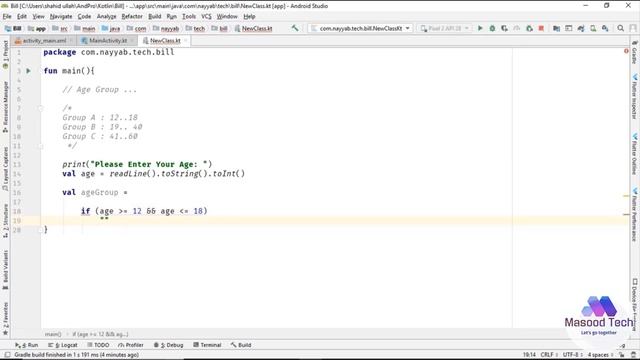Open the Refactor menu

(132, 16)
